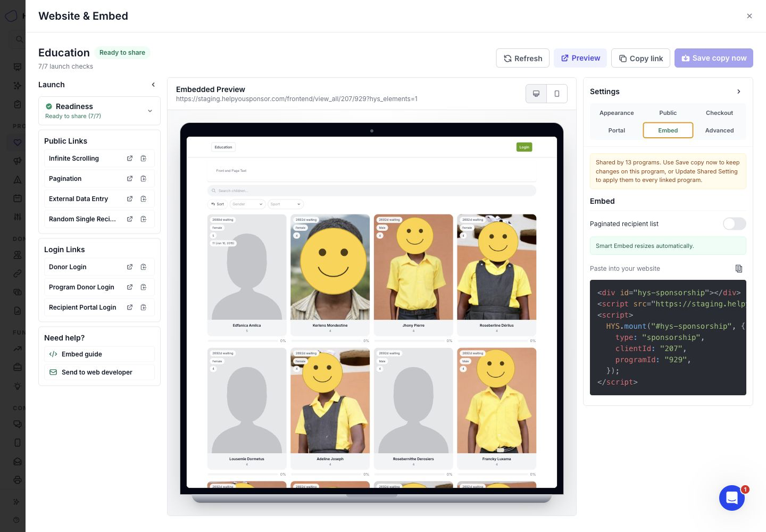This screenshot has width=766, height=532.
Task: Copy the Pagination link
Action: 144,179
